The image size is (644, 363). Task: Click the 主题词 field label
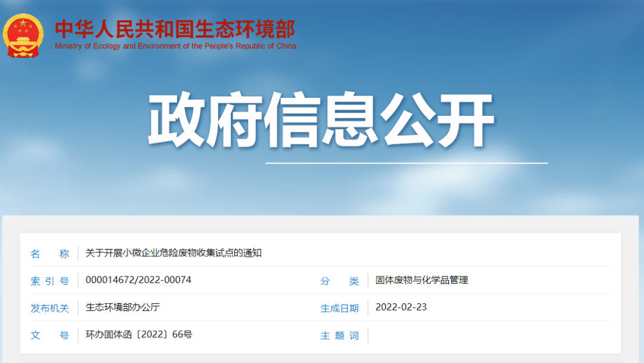340,336
